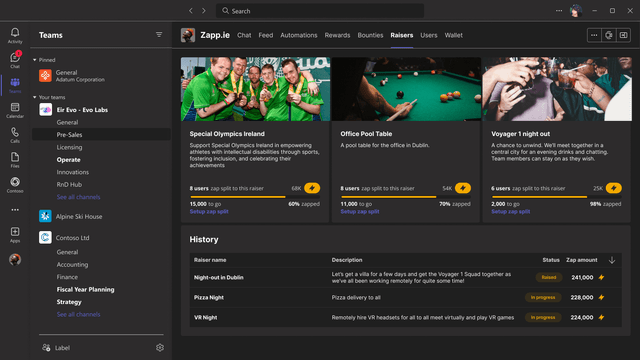Zap the Office Pool Table raiser

(463, 188)
